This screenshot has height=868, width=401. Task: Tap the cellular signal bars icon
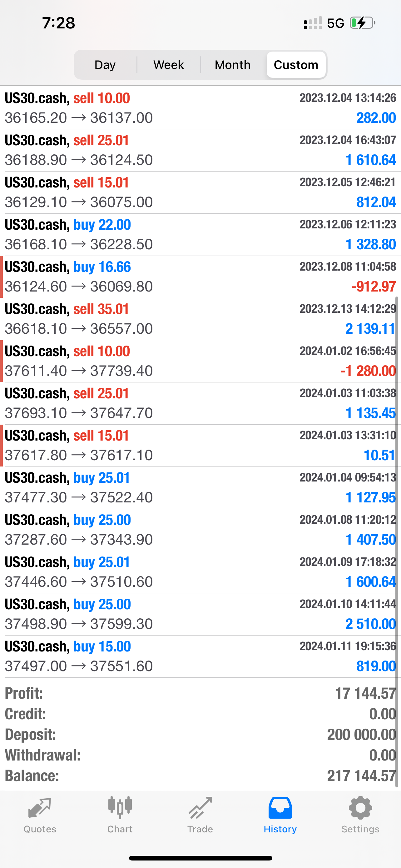pyautogui.click(x=313, y=23)
